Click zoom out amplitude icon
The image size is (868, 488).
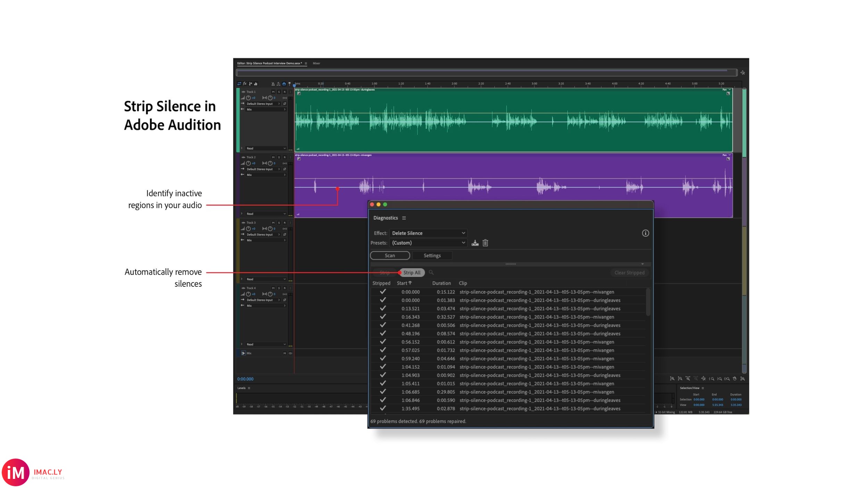click(x=680, y=379)
